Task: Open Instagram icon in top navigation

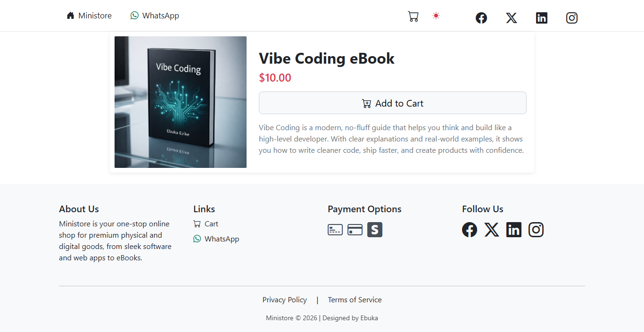Action: coord(571,18)
